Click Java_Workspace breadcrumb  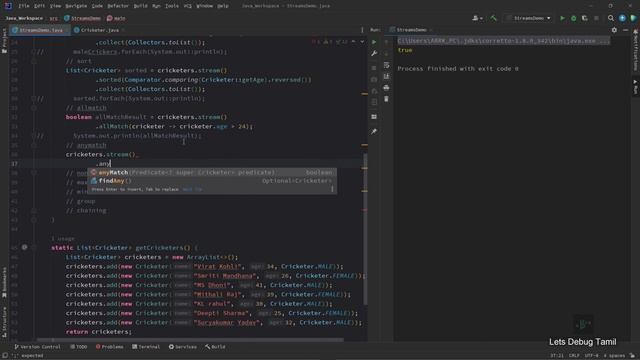24,18
